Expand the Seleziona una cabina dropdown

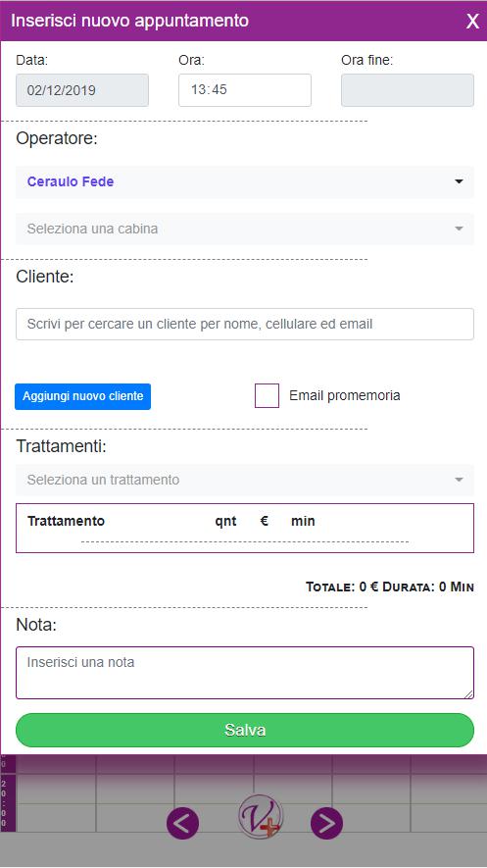pos(245,229)
